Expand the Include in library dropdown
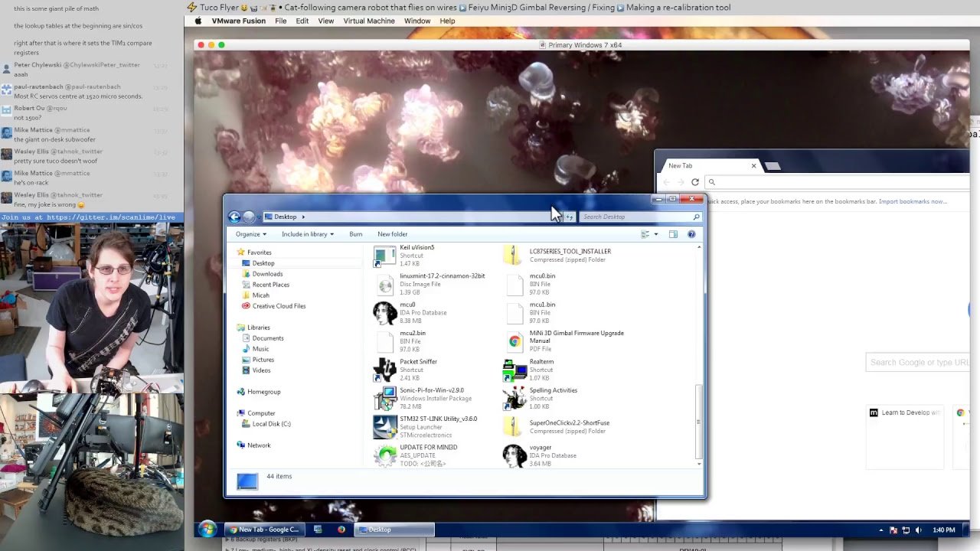 click(x=307, y=234)
